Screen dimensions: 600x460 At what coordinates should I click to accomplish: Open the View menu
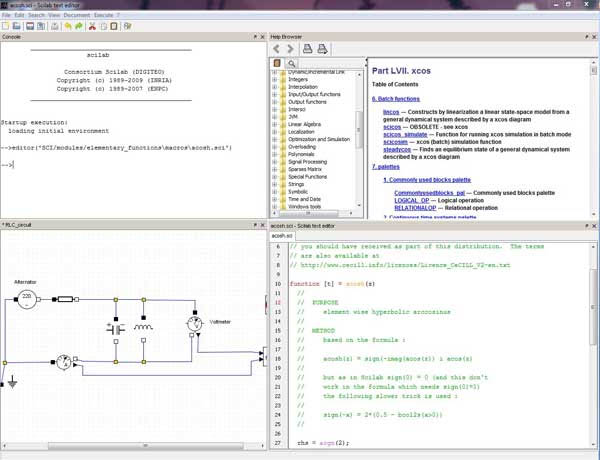[54, 15]
